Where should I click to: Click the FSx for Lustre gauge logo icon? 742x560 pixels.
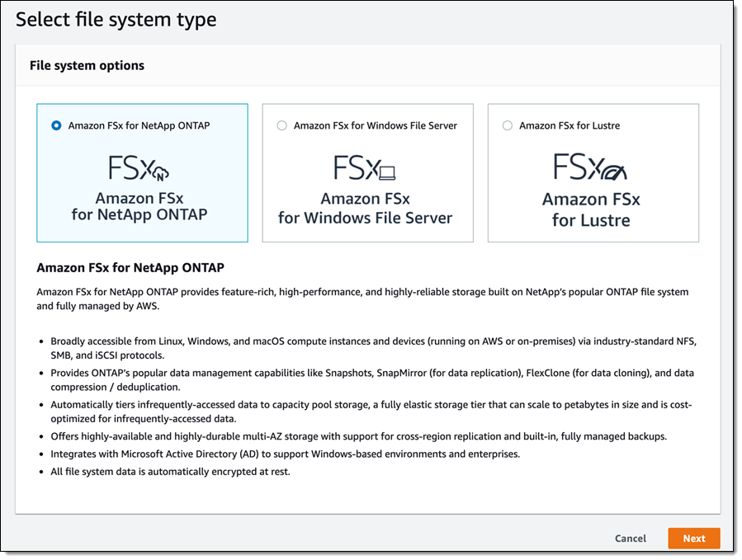[590, 167]
